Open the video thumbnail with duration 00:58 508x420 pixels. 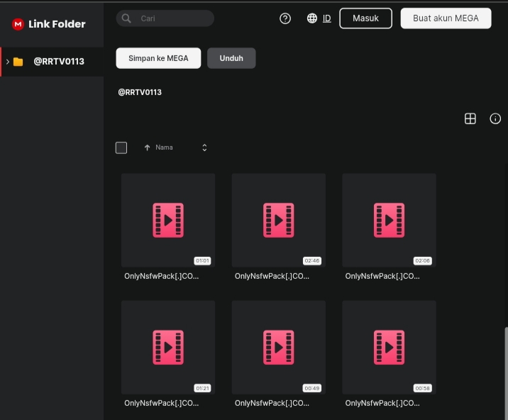[x=389, y=348]
